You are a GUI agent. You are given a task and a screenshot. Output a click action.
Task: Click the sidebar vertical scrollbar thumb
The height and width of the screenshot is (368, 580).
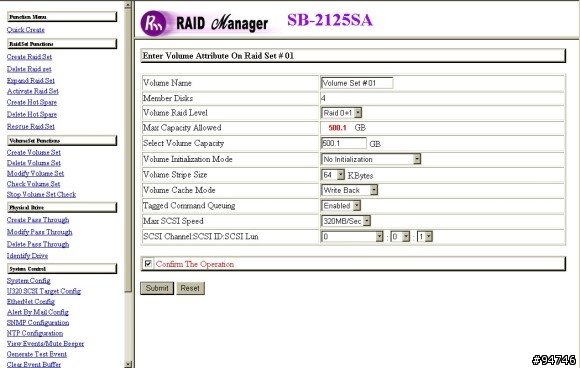pos(128,150)
